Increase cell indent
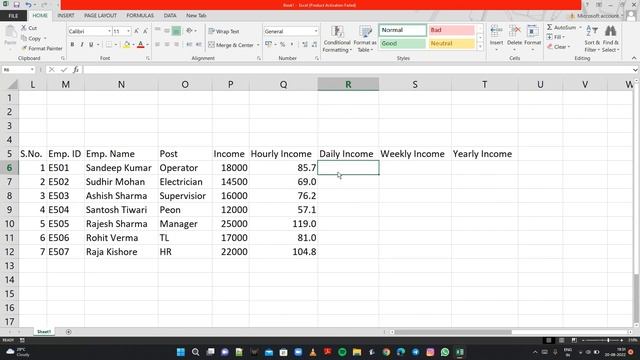 198,44
